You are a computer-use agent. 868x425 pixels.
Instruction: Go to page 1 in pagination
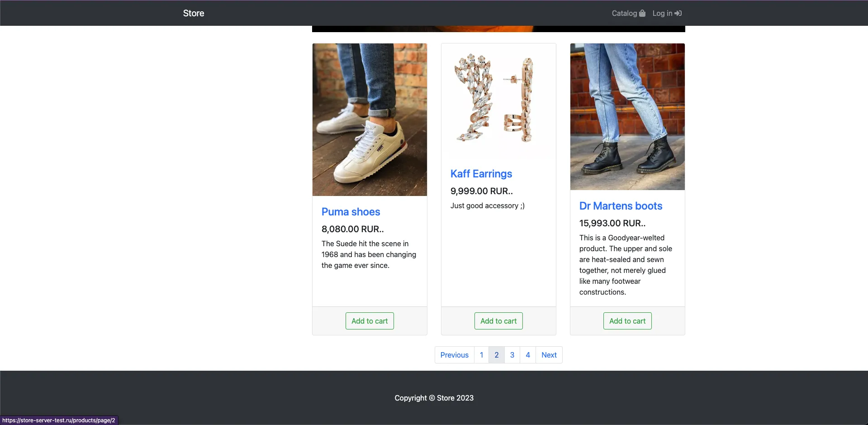click(481, 355)
